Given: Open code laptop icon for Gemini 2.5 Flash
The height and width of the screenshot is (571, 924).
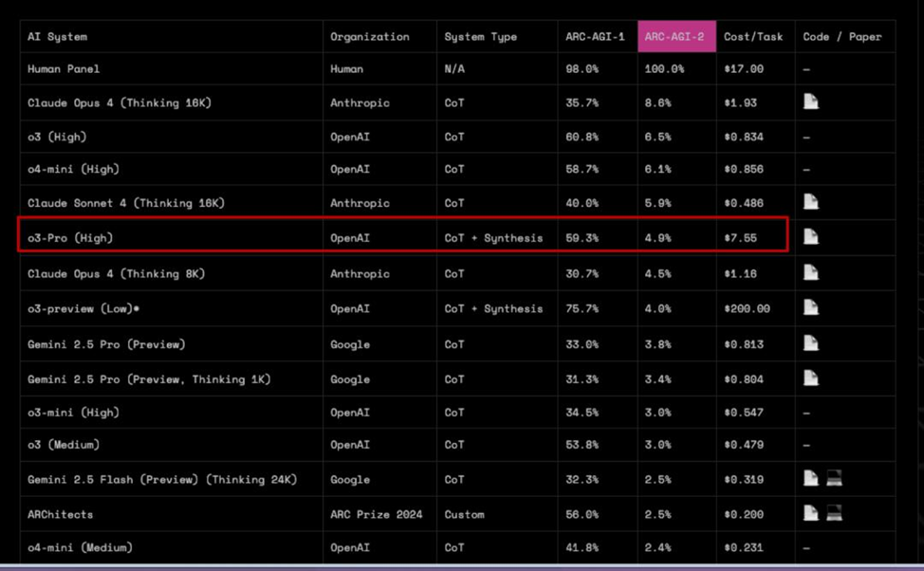Looking at the screenshot, I should [834, 478].
